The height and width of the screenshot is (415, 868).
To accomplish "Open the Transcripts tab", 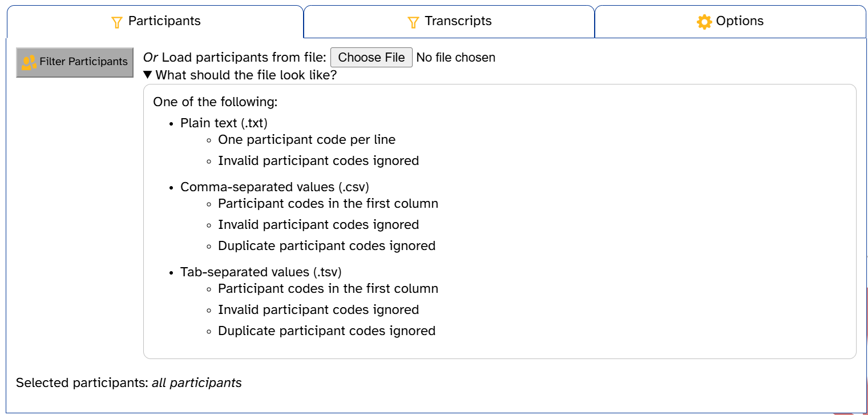I will pos(449,22).
